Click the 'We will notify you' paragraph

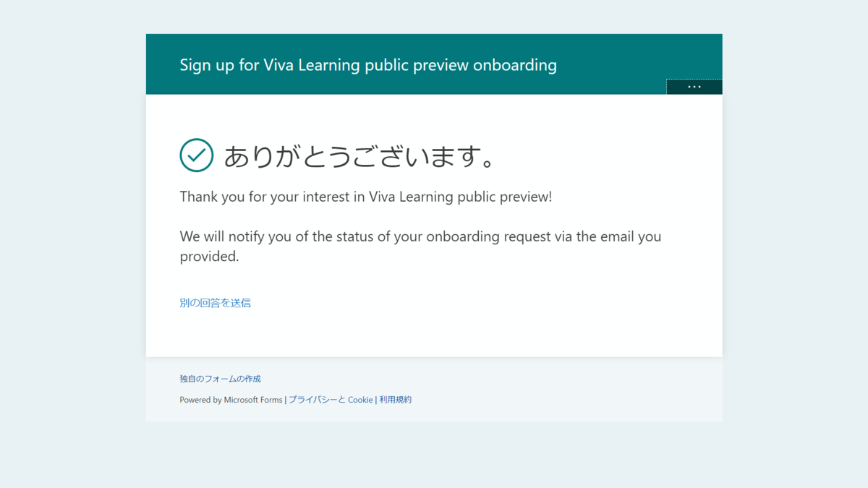pyautogui.click(x=420, y=247)
